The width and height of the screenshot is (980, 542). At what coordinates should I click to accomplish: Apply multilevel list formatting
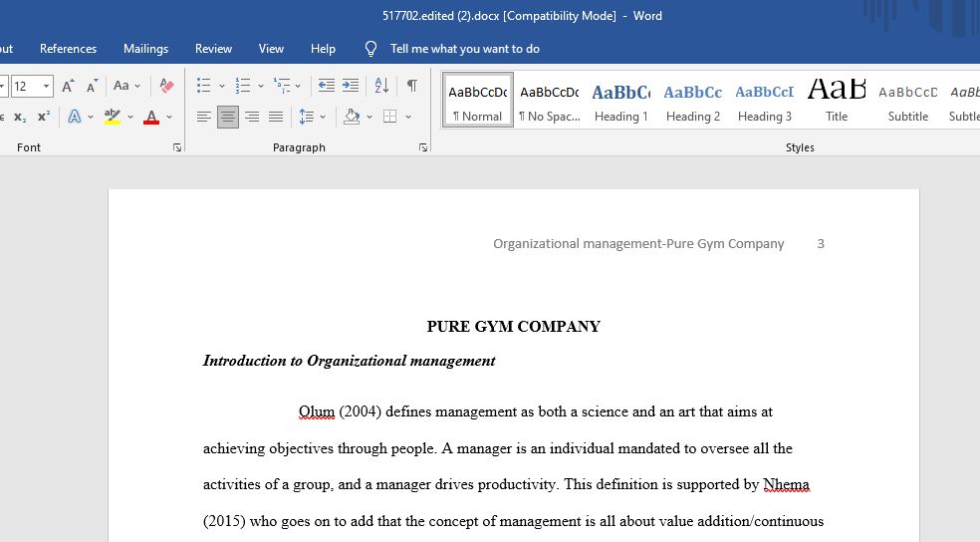281,86
